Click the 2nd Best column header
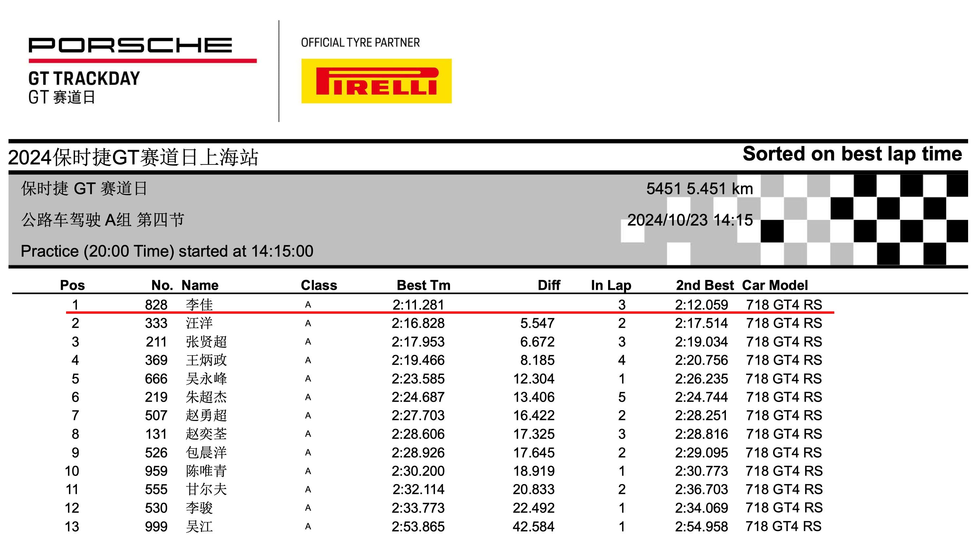 click(x=705, y=285)
